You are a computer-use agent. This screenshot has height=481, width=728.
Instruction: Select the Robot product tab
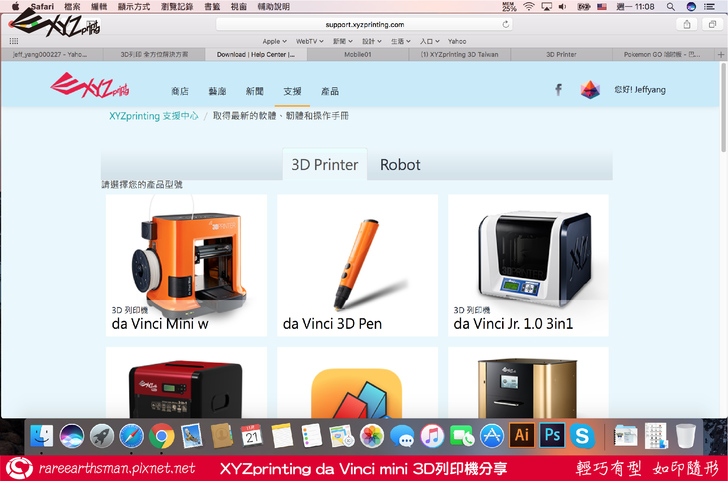[400, 164]
